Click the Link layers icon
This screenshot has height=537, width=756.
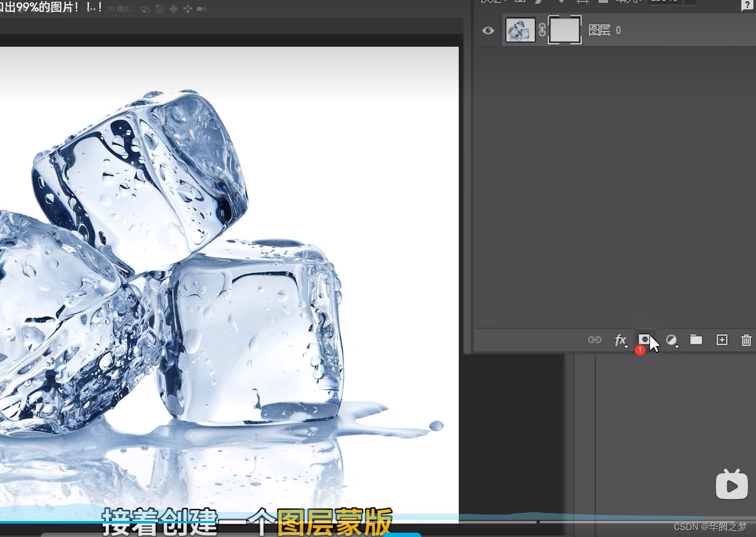coord(594,340)
